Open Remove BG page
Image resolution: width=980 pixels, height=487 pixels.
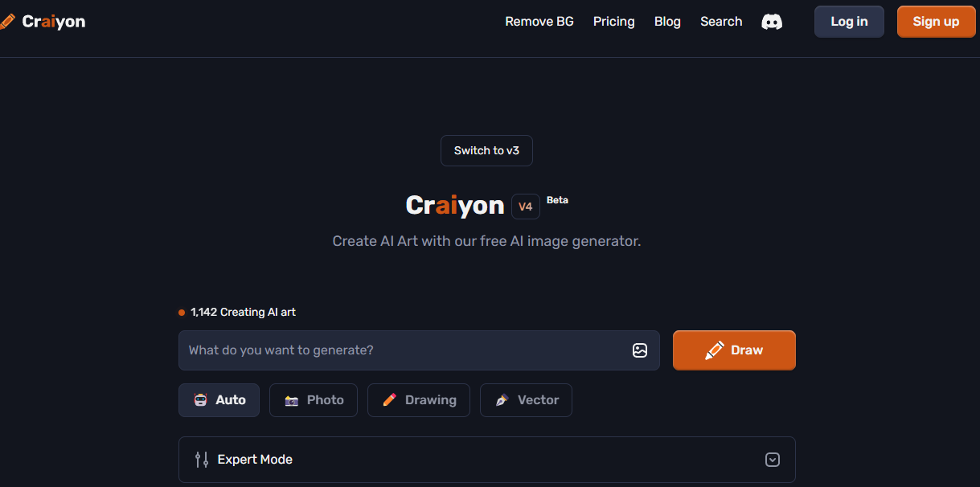(x=539, y=22)
